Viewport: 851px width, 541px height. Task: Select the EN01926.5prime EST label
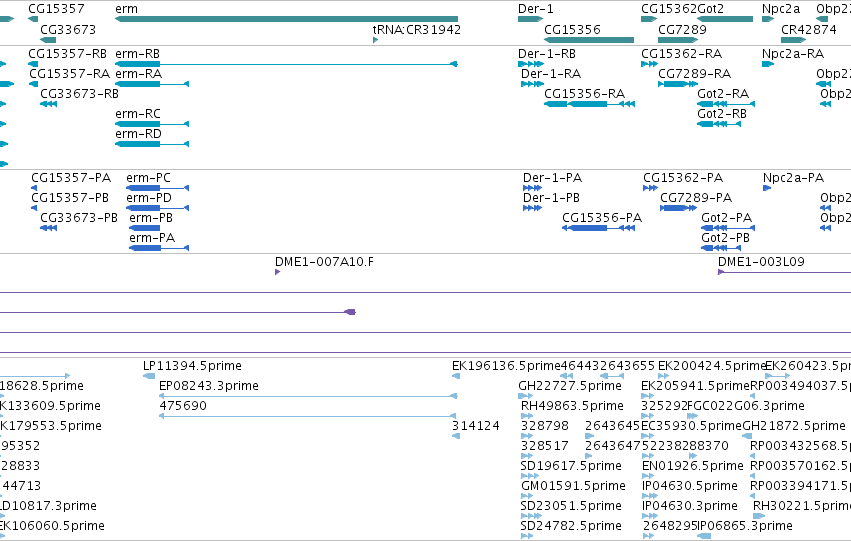[x=693, y=466]
